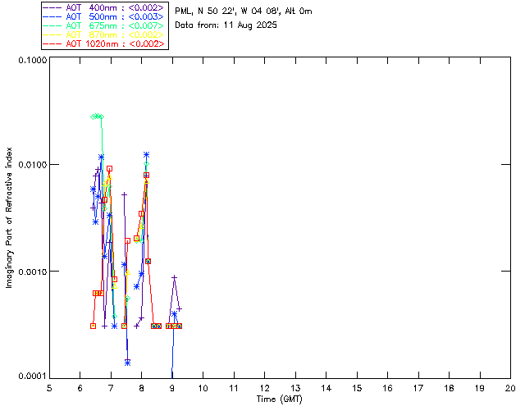Click the PML site location header text
The height and width of the screenshot is (420, 525).
[x=244, y=11]
